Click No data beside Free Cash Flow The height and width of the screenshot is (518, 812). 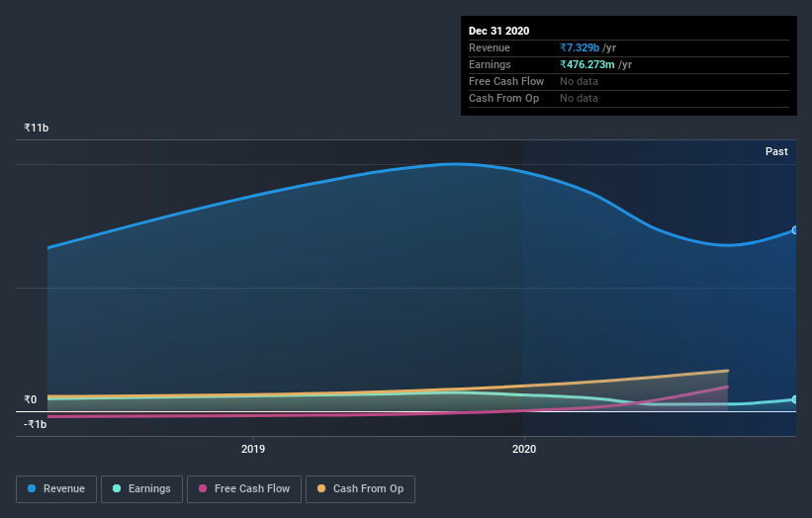(579, 81)
